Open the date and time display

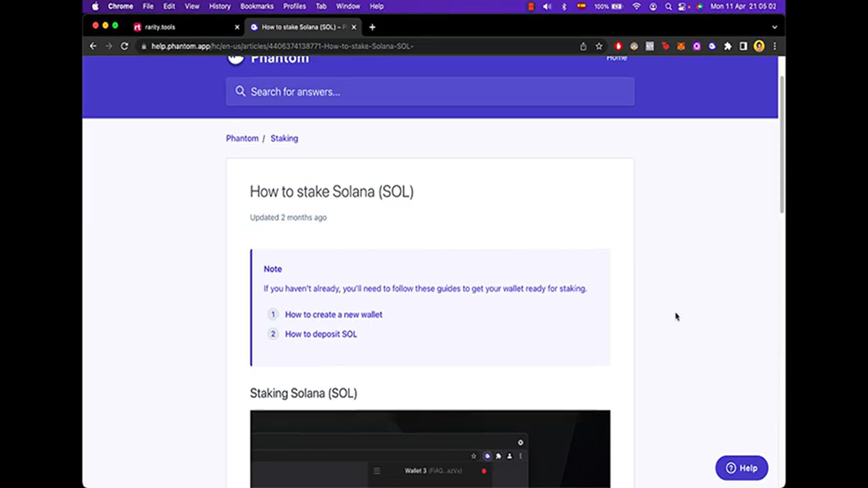pyautogui.click(x=743, y=6)
